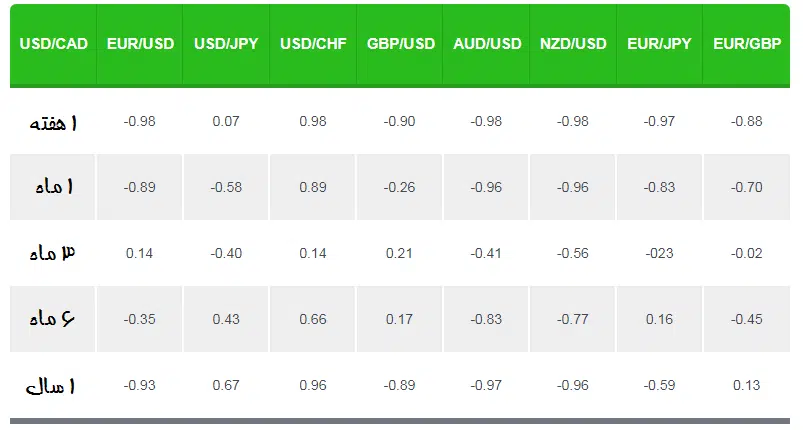Select the 0.66 USD/CHF six-month cell
The width and height of the screenshot is (803, 430).
click(x=313, y=319)
